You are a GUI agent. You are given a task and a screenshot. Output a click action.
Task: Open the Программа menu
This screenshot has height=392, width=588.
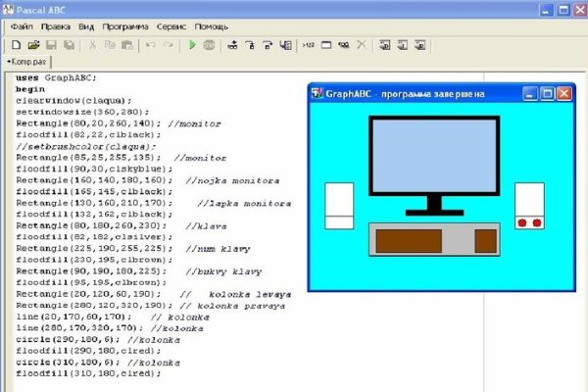point(127,26)
